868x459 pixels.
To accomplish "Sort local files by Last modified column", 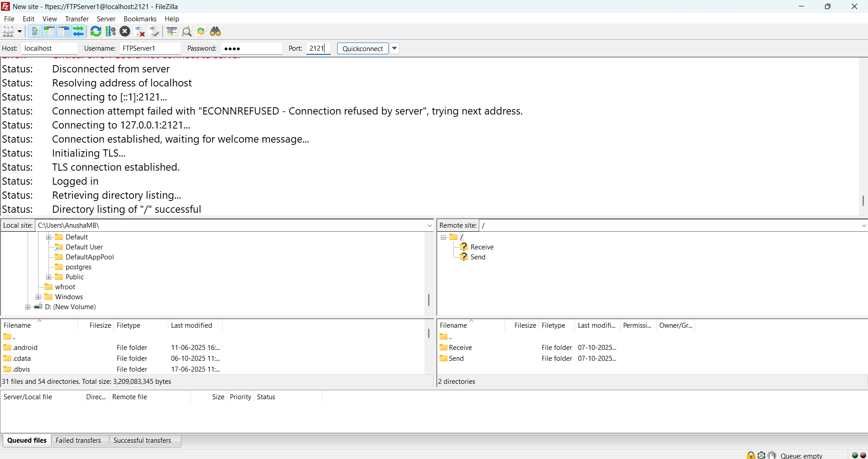I will tap(191, 325).
